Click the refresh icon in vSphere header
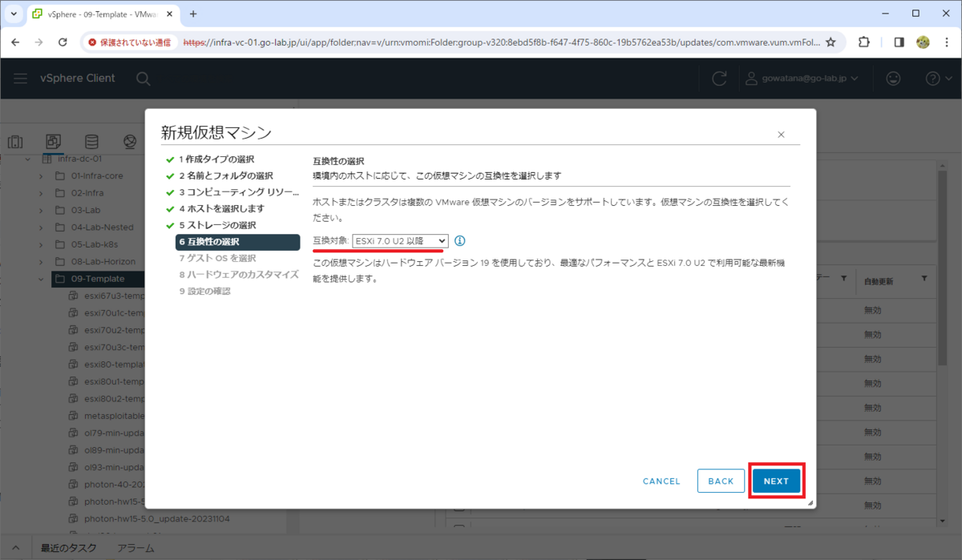The width and height of the screenshot is (962, 560). tap(720, 79)
